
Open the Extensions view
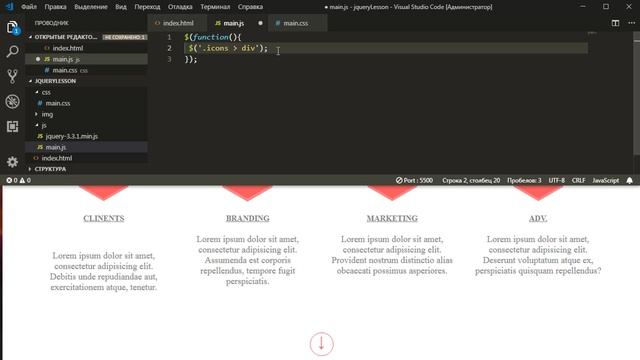click(x=12, y=126)
